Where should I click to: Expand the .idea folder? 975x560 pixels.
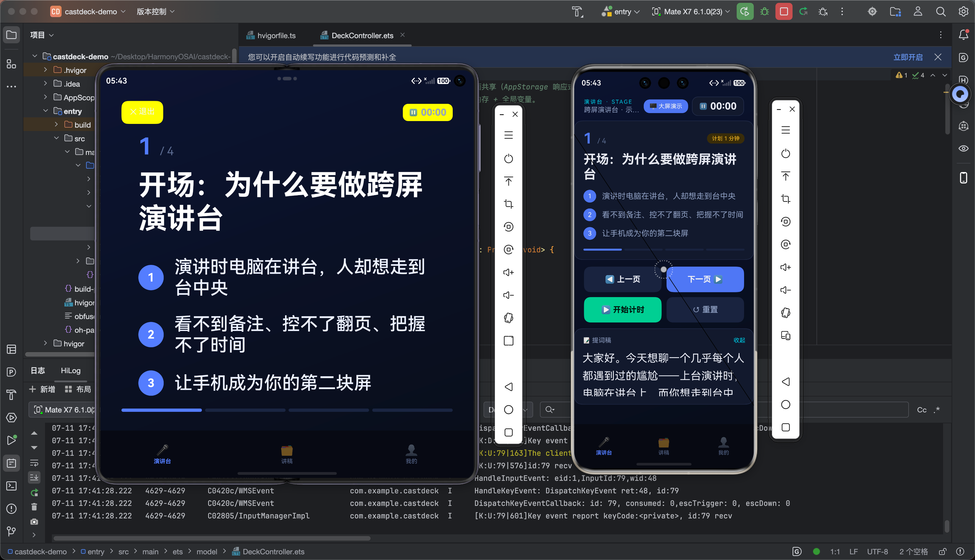click(45, 83)
